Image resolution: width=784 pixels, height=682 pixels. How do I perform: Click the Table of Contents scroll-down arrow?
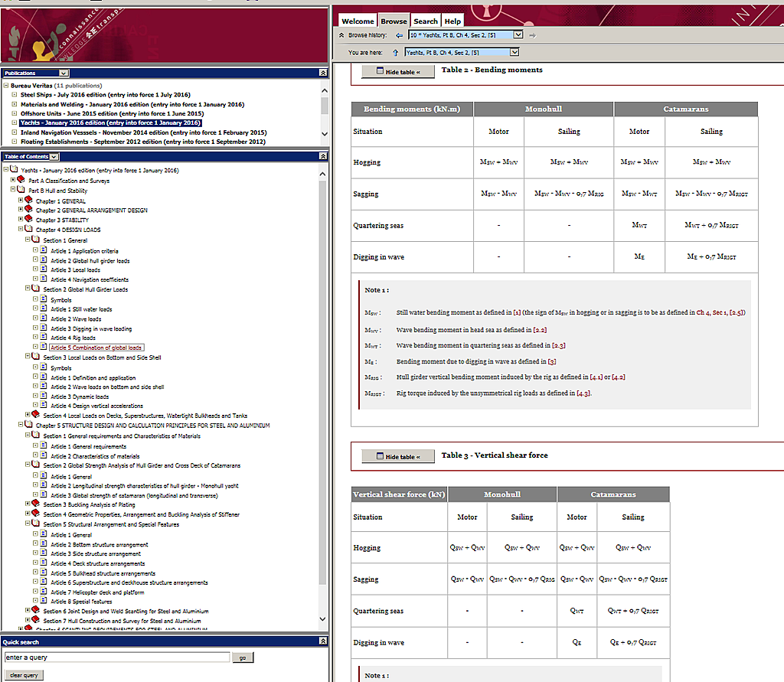(322, 619)
